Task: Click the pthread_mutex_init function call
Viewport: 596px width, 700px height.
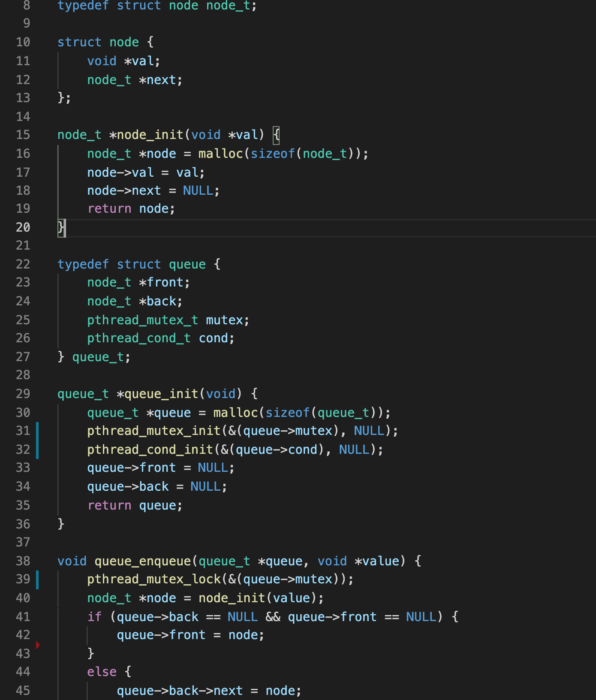Action: tap(154, 431)
